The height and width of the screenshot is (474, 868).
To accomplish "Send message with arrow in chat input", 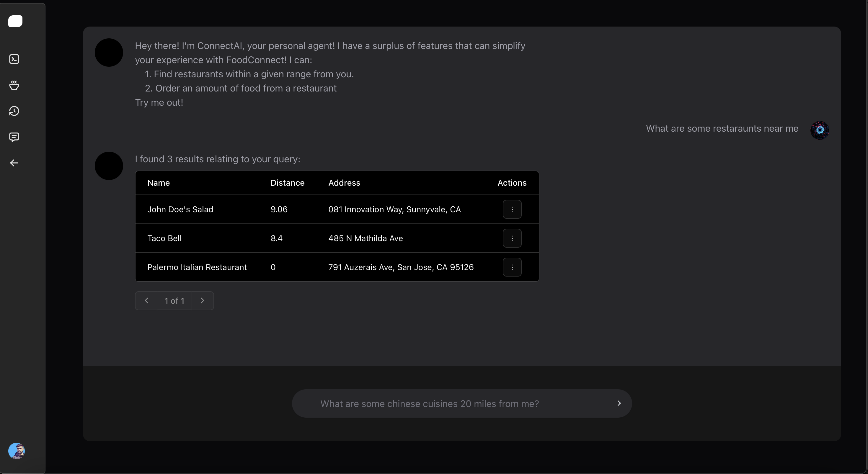I will [619, 403].
